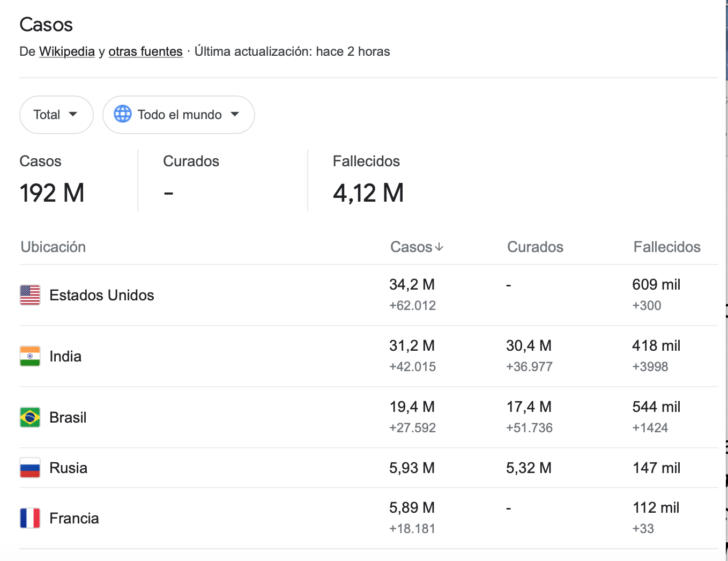Select the Francia row name
Screen dimensions: 728x561
(x=74, y=518)
